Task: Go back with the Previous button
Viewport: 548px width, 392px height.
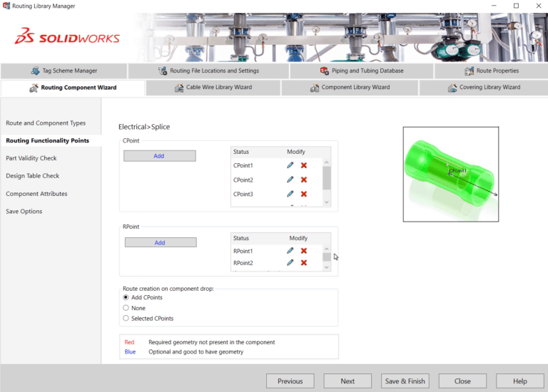Action: 290,381
